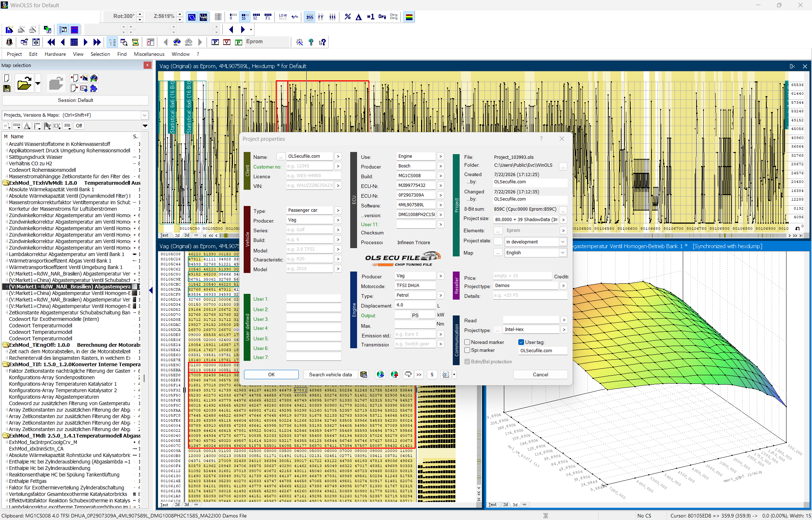Viewport: 812px width, 520px height.
Task: Open the Map language English dropdown
Action: click(563, 252)
